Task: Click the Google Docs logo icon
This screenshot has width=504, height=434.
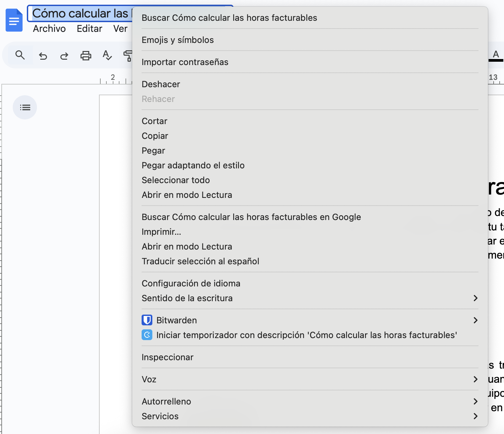Action: [14, 20]
